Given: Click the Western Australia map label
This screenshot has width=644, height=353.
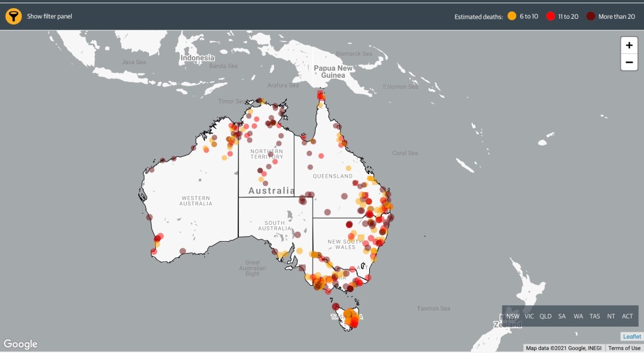Looking at the screenshot, I should click(196, 200).
